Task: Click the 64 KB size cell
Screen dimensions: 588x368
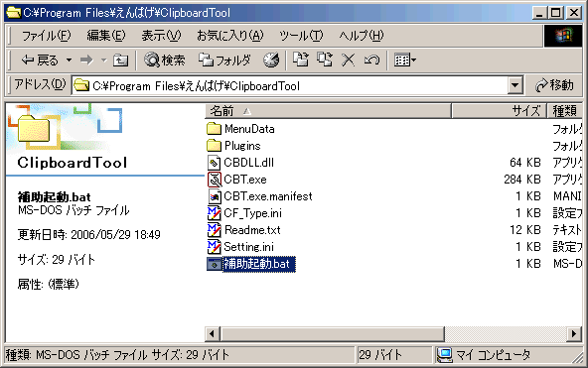Action: [x=525, y=163]
